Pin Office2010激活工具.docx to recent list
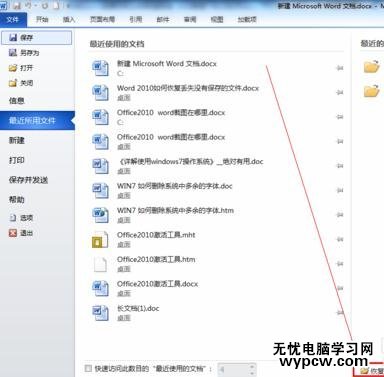The height and width of the screenshot is (377, 384). point(340,288)
